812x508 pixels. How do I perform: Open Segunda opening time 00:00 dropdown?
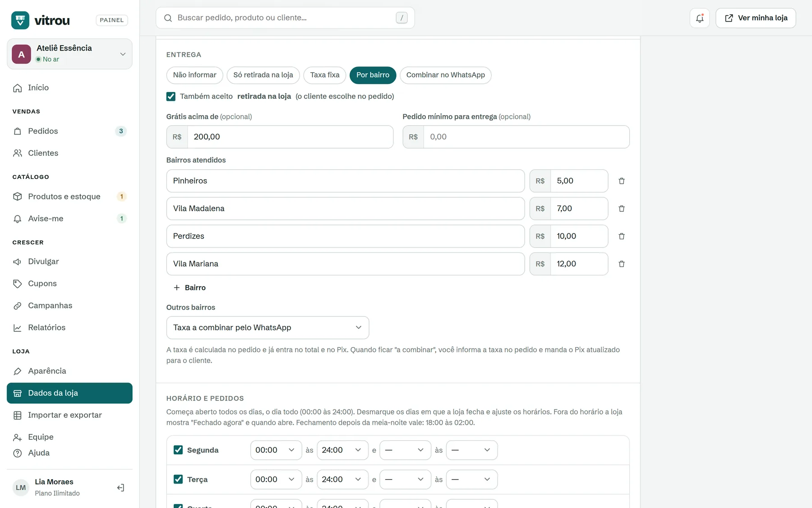(x=276, y=450)
